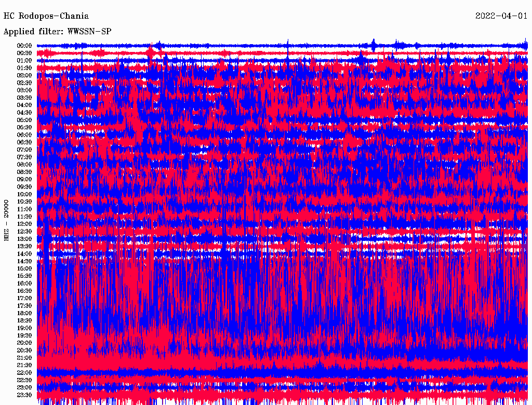532x405 pixels.
Task: Click the 02:30 time row label
Action: (24, 83)
